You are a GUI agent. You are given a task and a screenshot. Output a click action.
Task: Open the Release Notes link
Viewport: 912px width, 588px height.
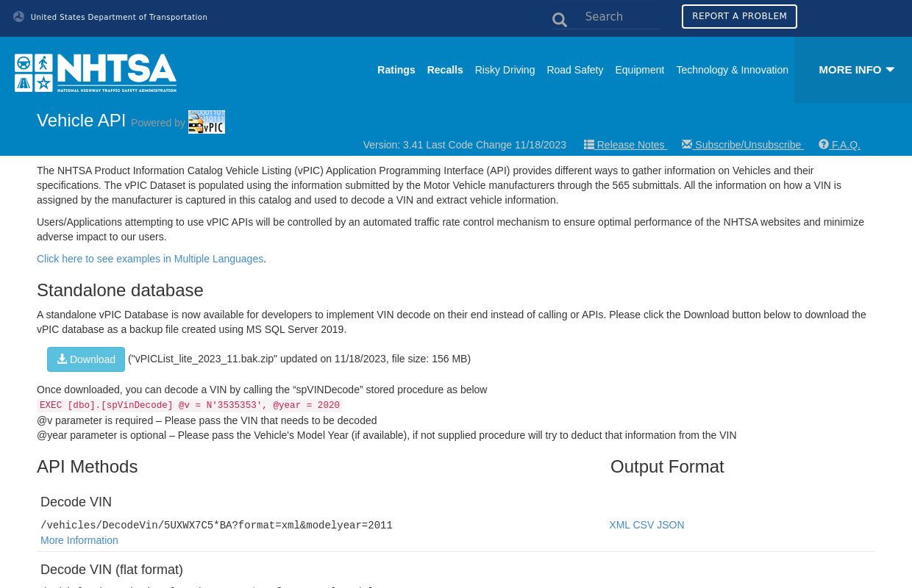[626, 145]
